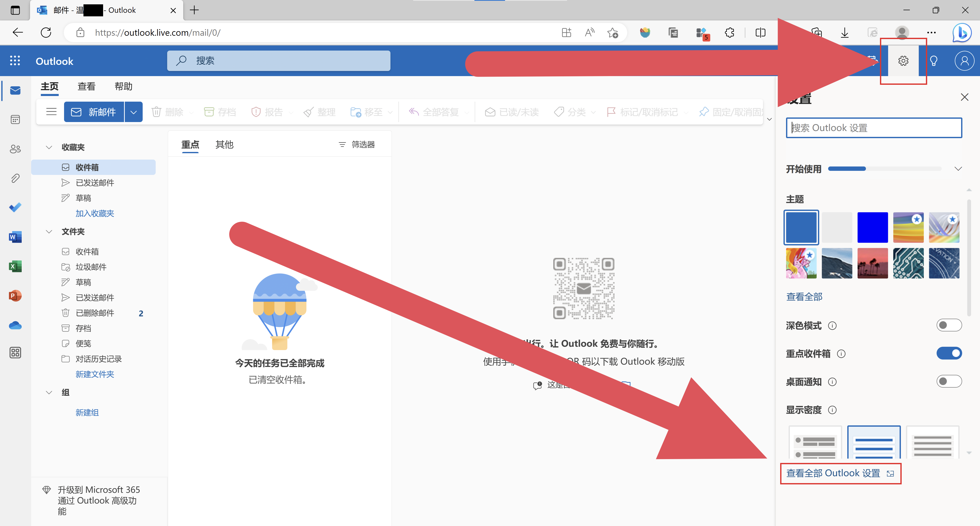Click the 搜索 Outlook 设置 search field
Image resolution: width=980 pixels, height=526 pixels.
tap(874, 128)
